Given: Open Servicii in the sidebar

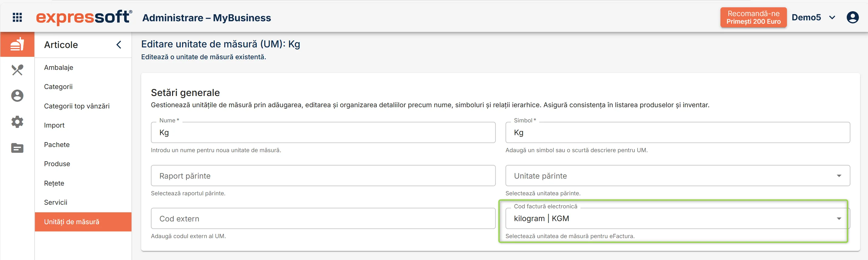Looking at the screenshot, I should click(x=56, y=202).
